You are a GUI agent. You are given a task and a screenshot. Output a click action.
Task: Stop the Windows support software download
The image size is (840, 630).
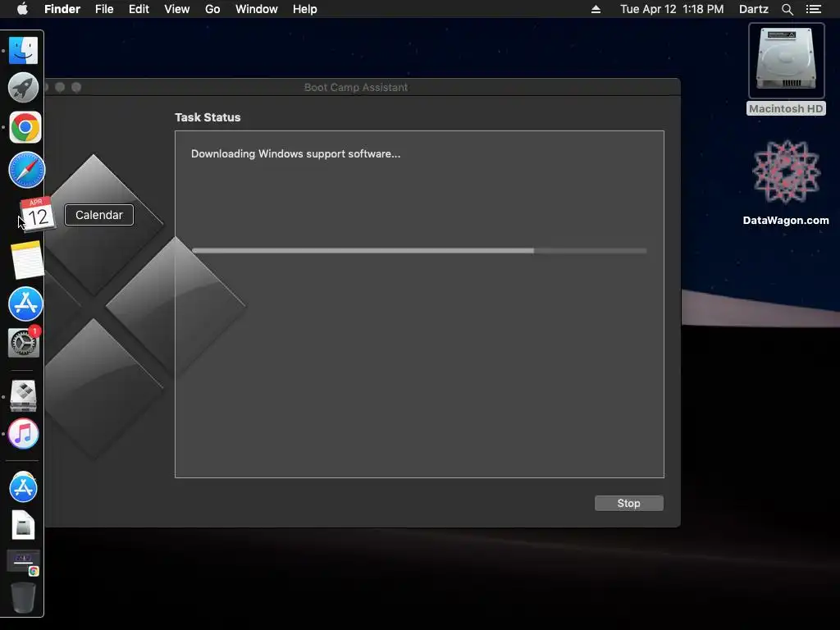point(629,503)
